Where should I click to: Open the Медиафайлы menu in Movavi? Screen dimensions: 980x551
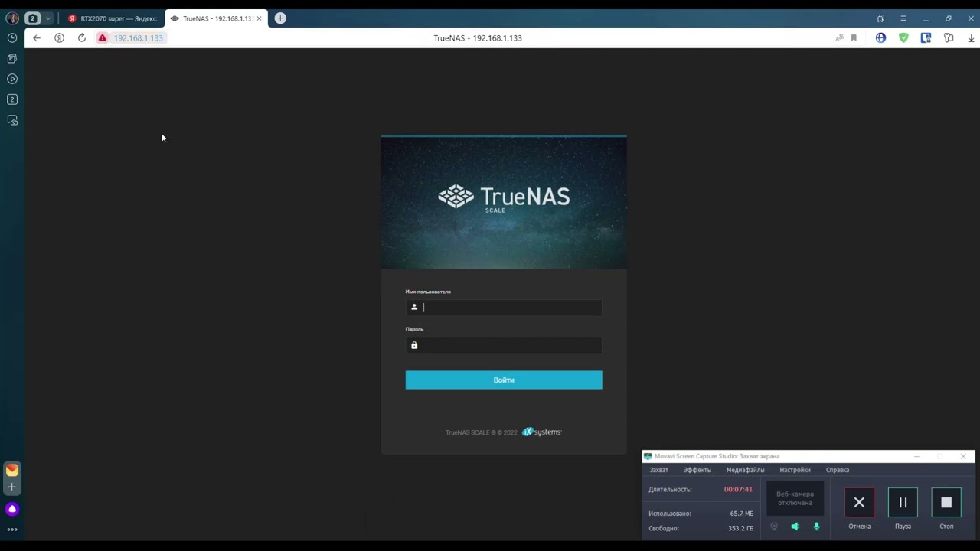[x=745, y=470]
